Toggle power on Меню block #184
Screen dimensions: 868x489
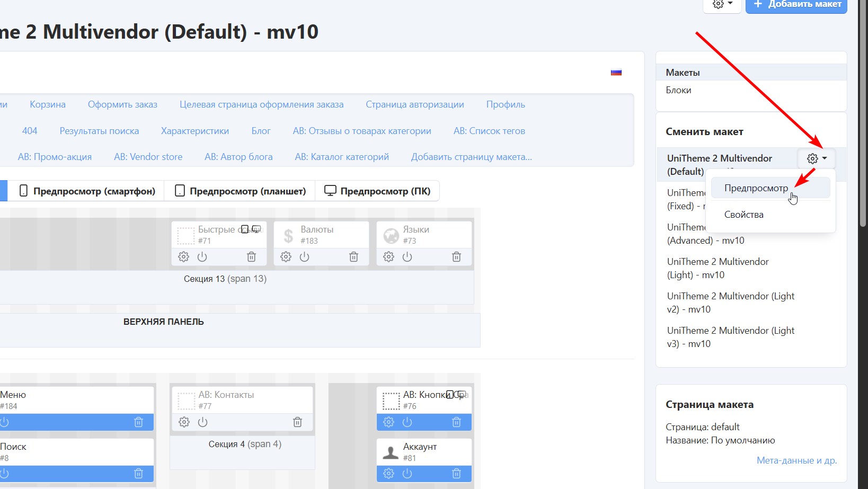(5, 422)
